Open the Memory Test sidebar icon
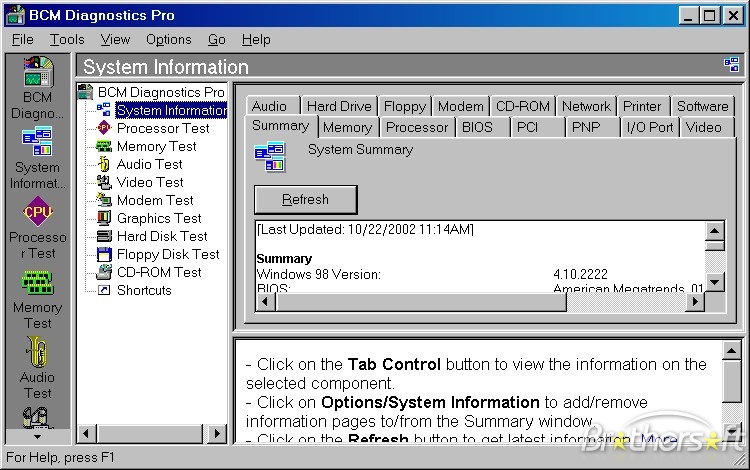This screenshot has width=750, height=470. tap(37, 282)
